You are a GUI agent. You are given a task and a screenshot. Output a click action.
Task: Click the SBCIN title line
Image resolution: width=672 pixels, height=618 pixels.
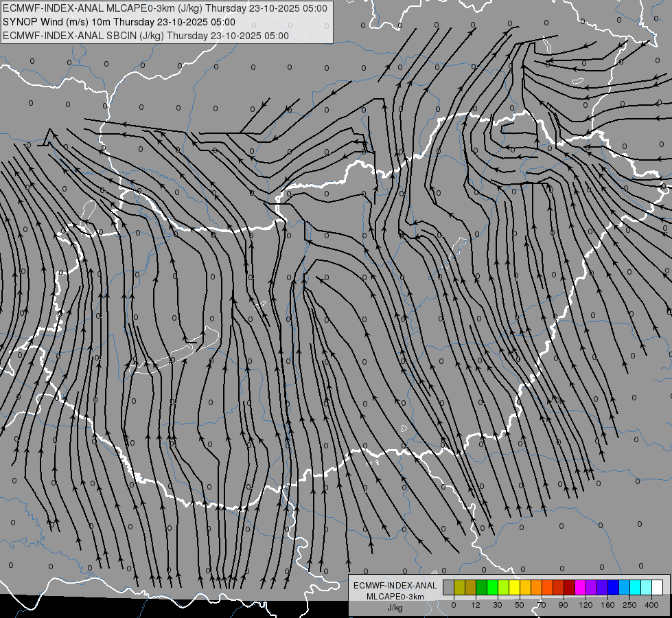coord(146,36)
